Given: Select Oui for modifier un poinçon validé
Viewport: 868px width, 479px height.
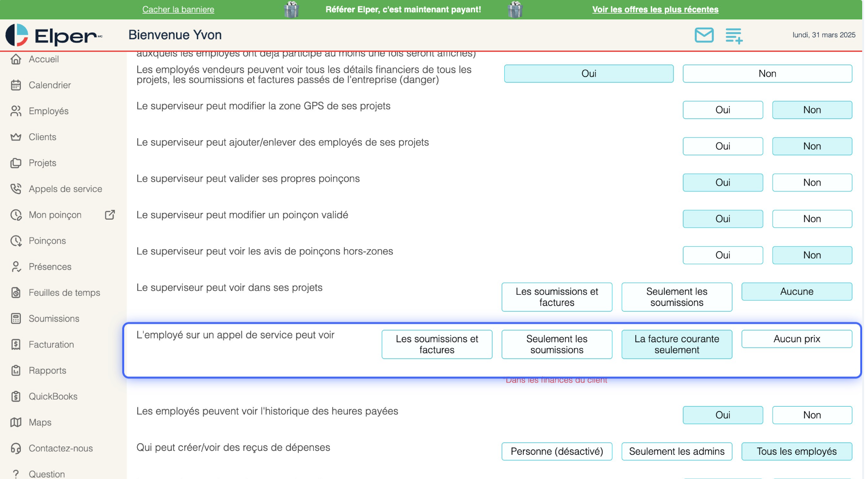Looking at the screenshot, I should coord(723,219).
